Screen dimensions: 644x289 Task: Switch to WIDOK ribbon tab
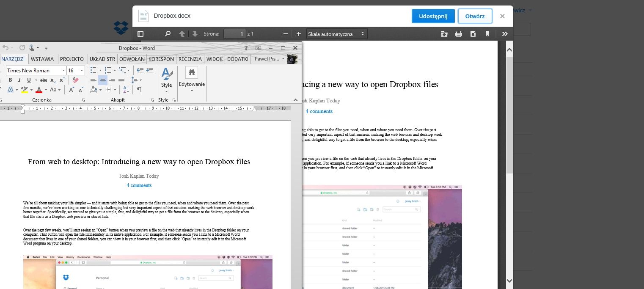point(215,59)
